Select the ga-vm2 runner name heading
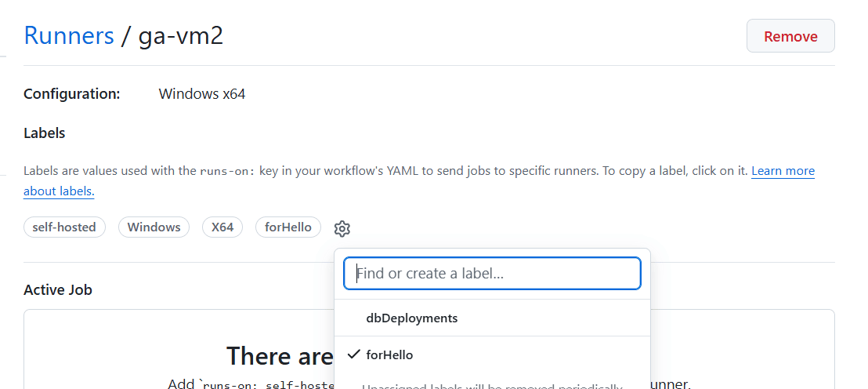The height and width of the screenshot is (389, 868). click(180, 37)
